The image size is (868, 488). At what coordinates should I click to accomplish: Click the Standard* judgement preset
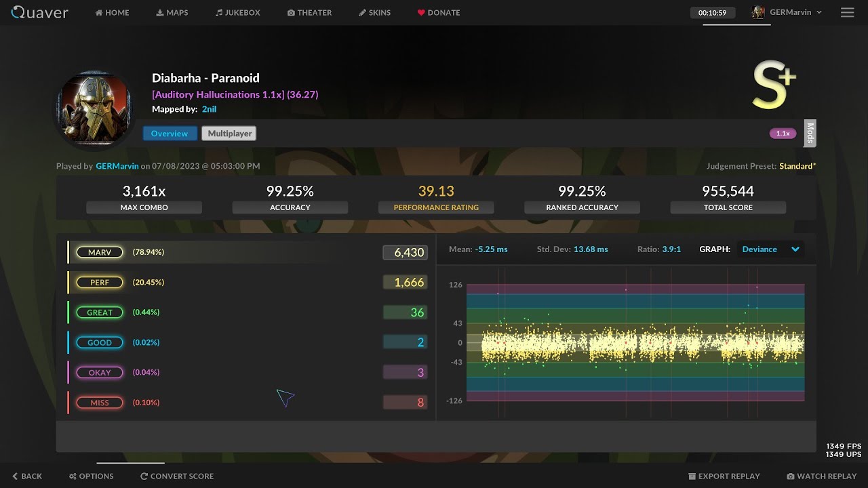coord(797,166)
